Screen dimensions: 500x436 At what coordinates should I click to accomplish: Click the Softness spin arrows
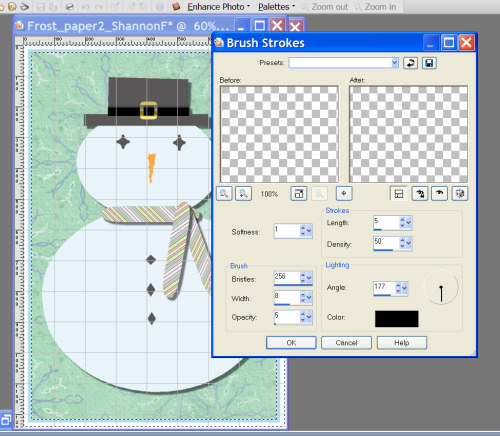(x=302, y=231)
